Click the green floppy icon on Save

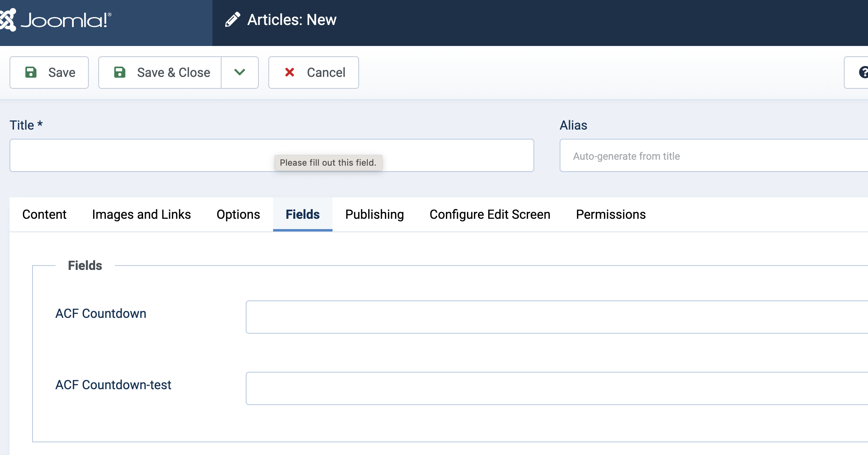coord(31,72)
